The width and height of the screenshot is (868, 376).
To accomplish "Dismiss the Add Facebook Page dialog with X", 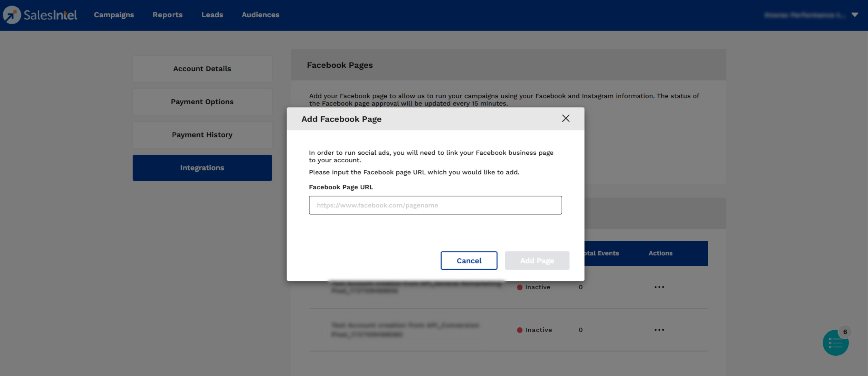I will click(x=566, y=118).
